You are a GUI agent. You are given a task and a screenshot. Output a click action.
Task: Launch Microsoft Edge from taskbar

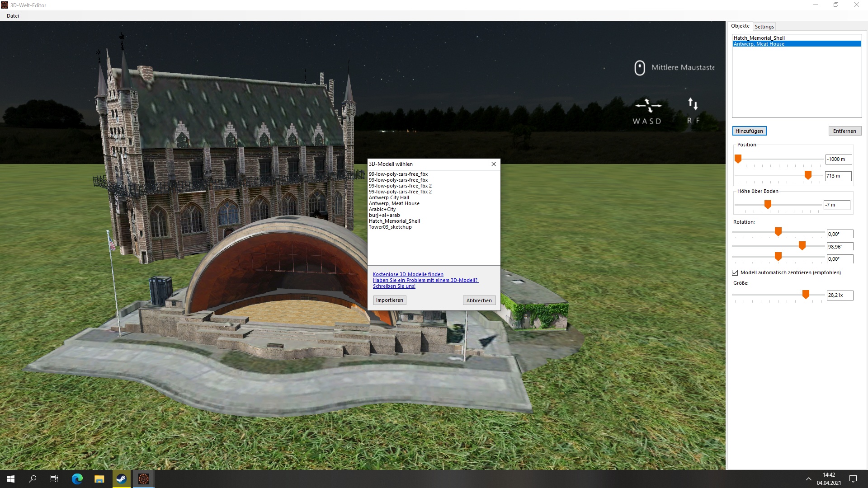point(77,479)
